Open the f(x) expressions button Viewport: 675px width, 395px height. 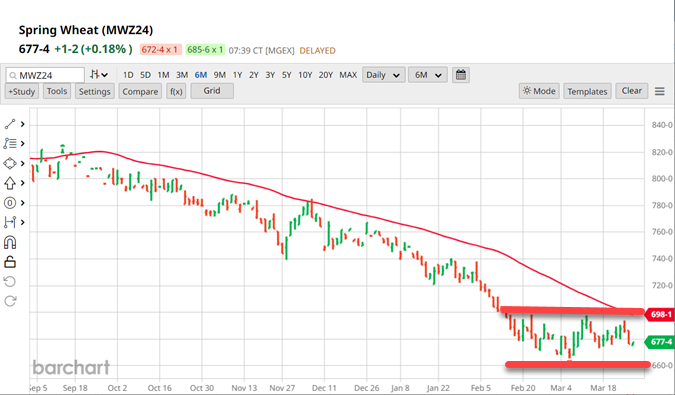pyautogui.click(x=176, y=91)
